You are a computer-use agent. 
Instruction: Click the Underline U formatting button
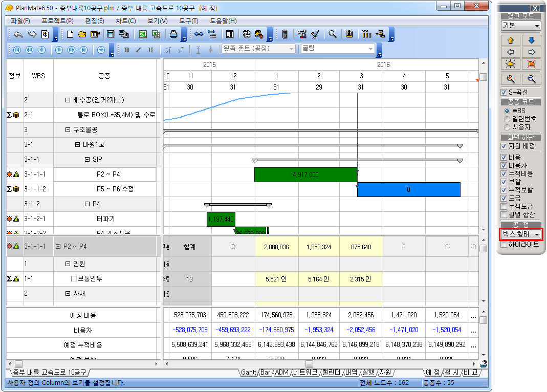150,50
